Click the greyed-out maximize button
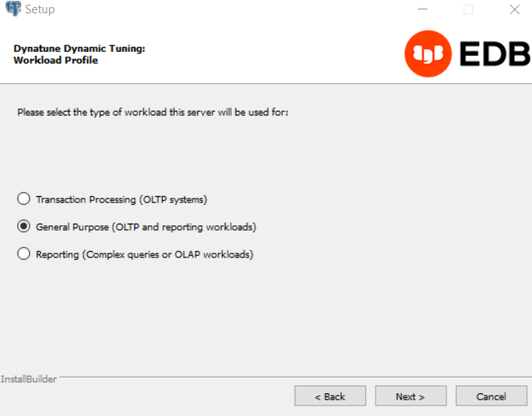Viewport: 532px width, 416px height. (x=468, y=9)
